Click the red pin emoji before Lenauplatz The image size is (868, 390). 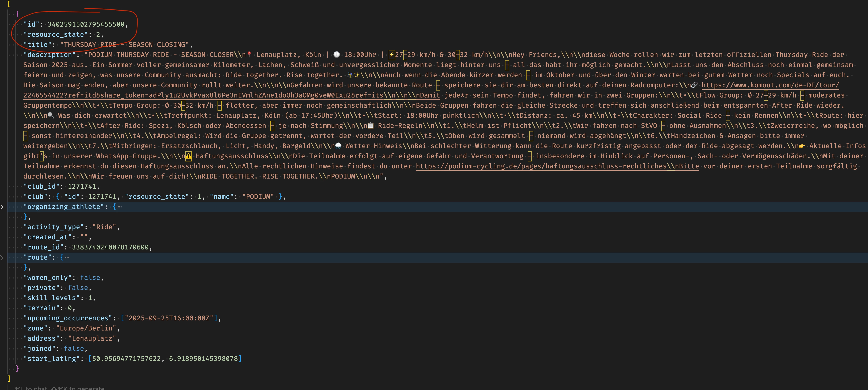(249, 55)
